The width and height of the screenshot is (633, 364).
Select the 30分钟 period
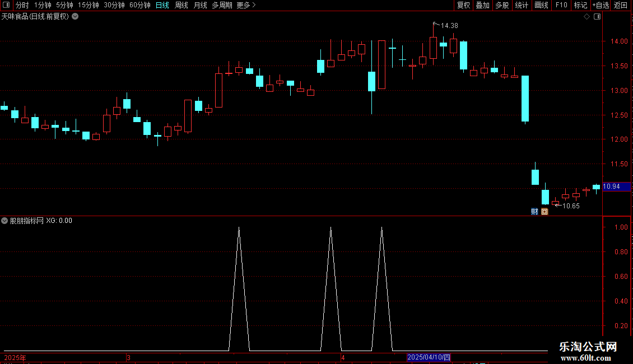click(114, 5)
